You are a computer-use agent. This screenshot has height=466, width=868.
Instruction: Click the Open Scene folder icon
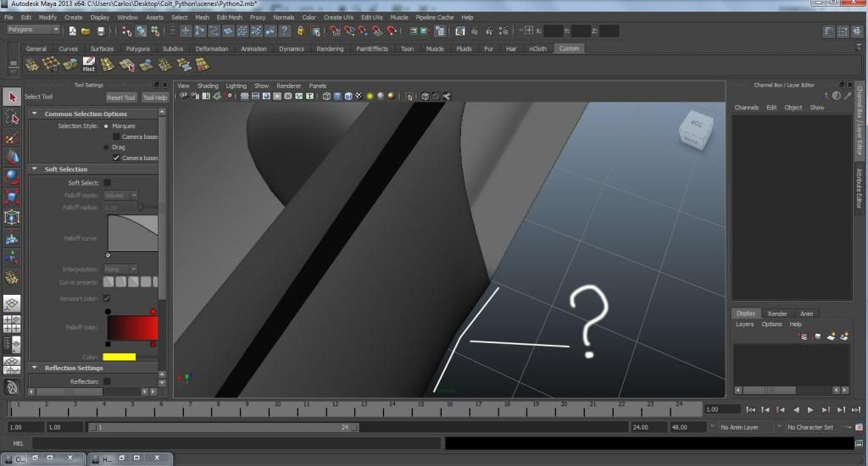point(86,31)
